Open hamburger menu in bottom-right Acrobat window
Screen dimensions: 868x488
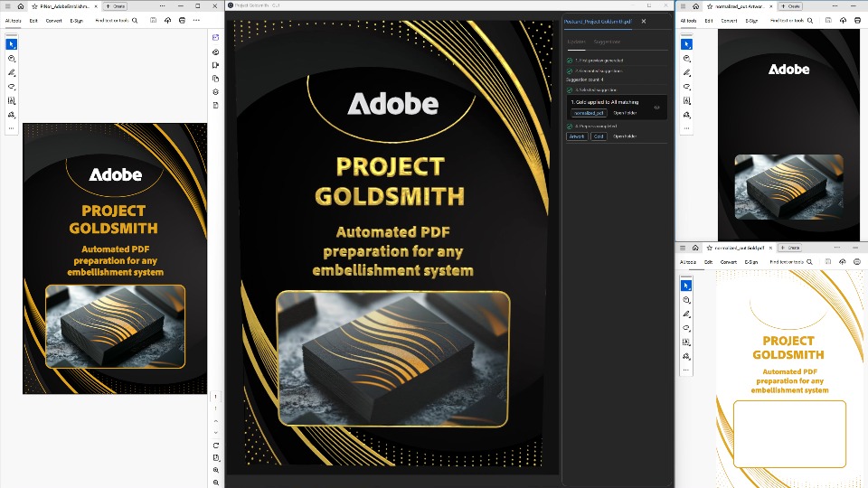684,247
